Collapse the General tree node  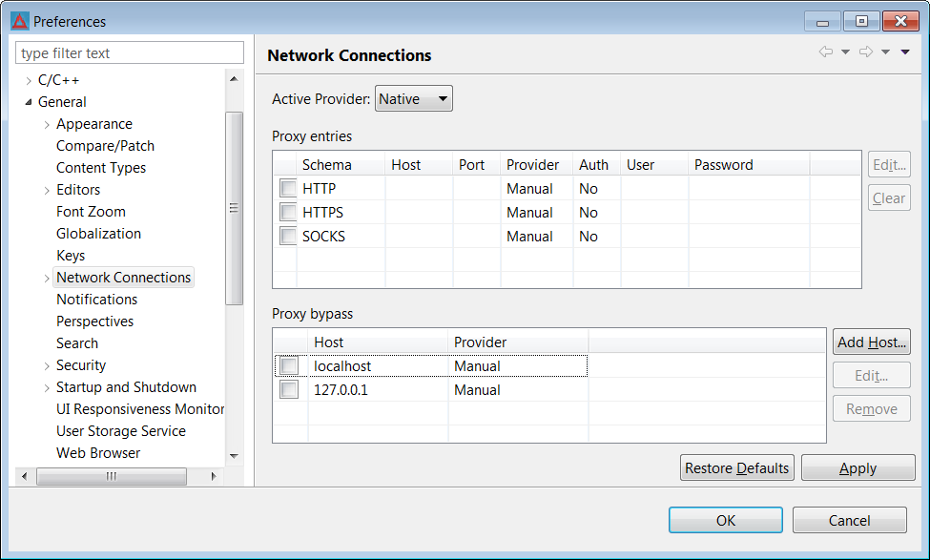coord(28,102)
